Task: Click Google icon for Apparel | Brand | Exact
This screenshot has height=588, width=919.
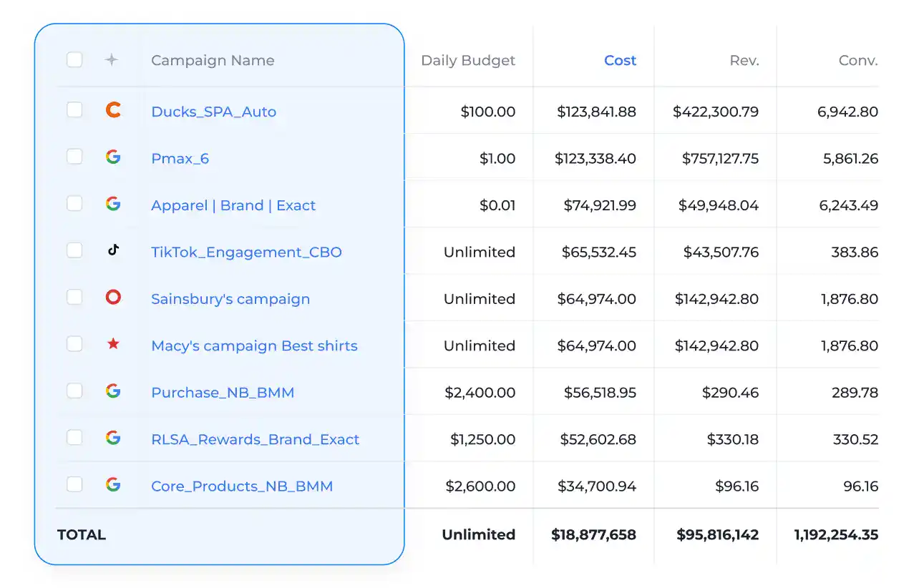Action: click(x=112, y=204)
